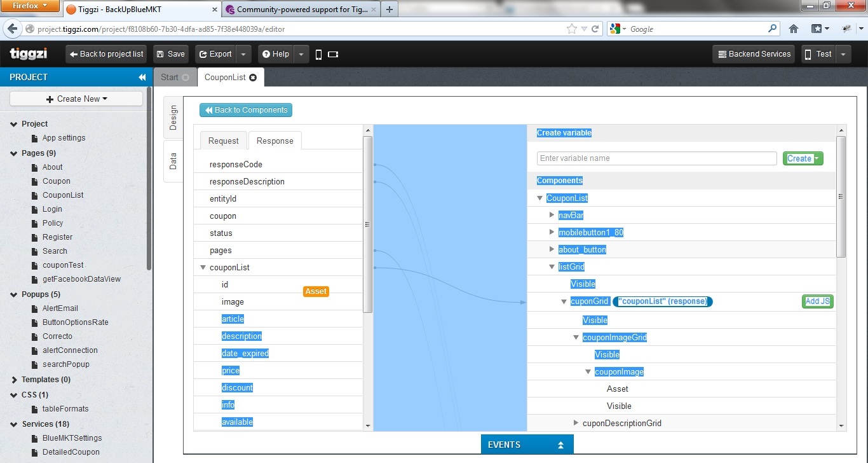Go to Firefox home page icon
Image resolution: width=868 pixels, height=463 pixels.
click(794, 29)
